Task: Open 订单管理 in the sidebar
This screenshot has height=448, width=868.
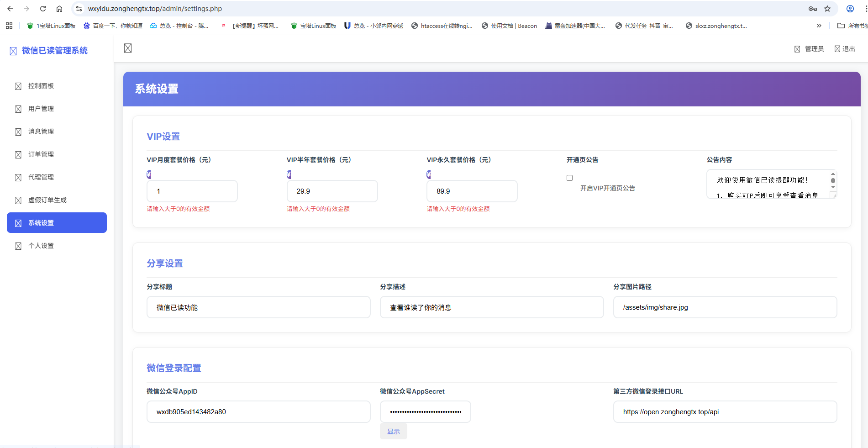Action: point(41,154)
